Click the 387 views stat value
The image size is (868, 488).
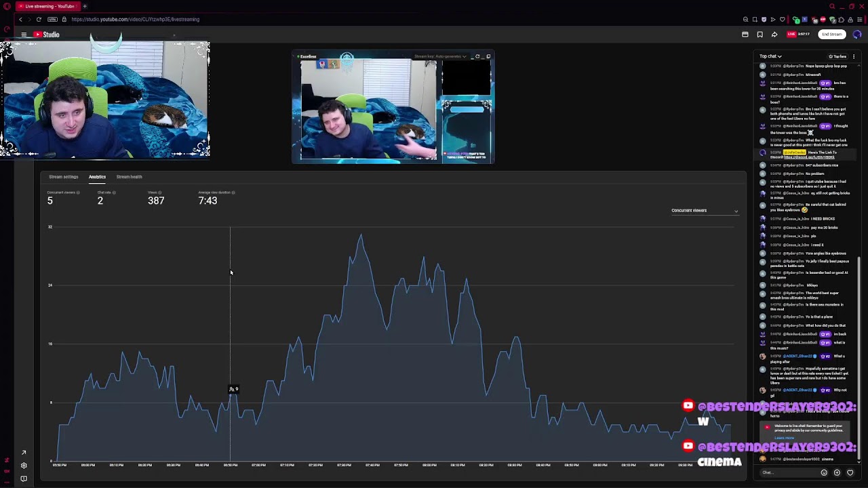point(156,201)
